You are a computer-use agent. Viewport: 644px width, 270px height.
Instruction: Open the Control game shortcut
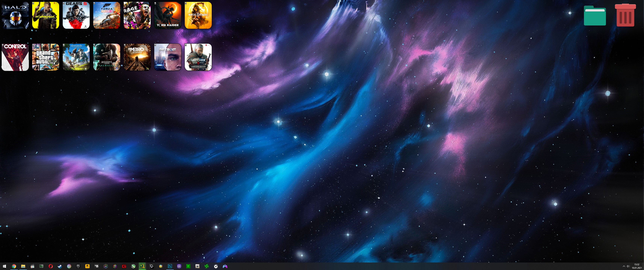pyautogui.click(x=15, y=57)
